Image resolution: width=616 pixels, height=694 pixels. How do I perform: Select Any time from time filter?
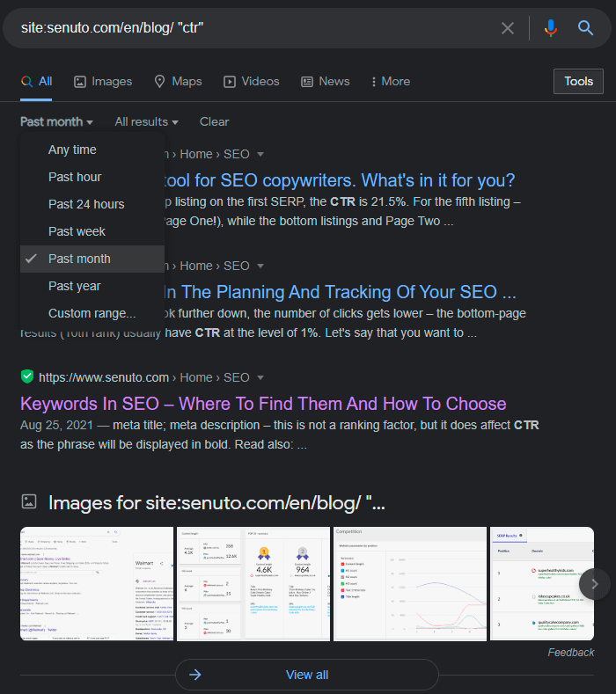[x=72, y=150]
